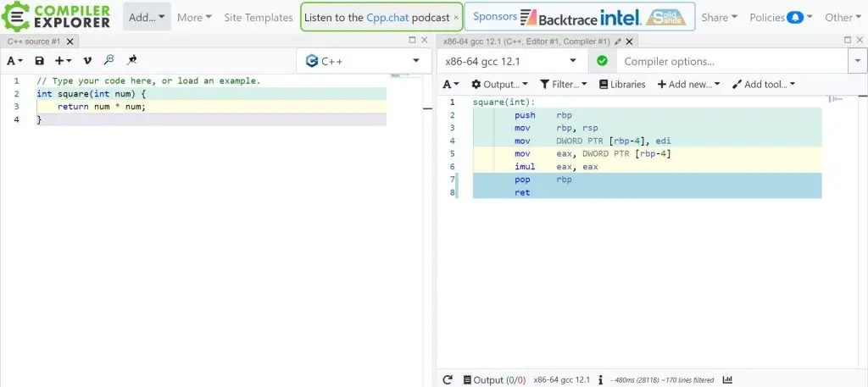Image resolution: width=868 pixels, height=387 pixels.
Task: Click the CppInsights magnifier icon
Action: click(109, 60)
